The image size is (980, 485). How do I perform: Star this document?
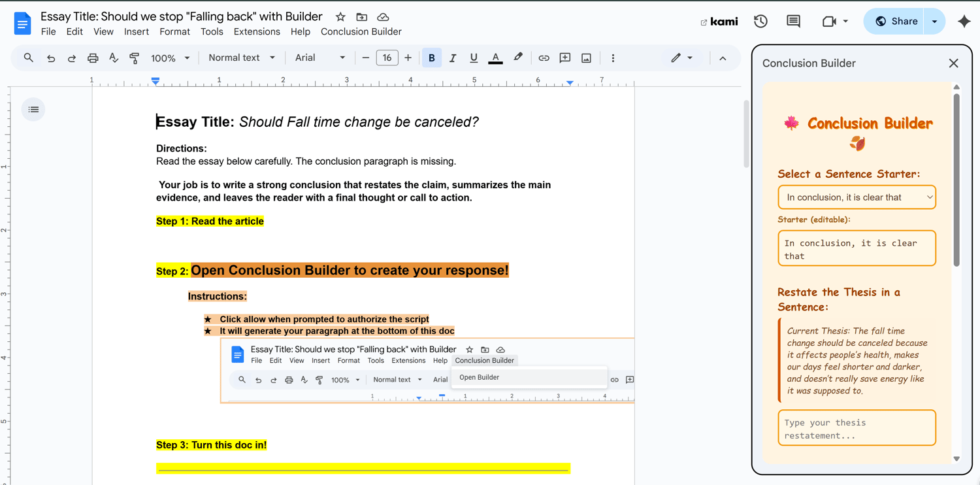(340, 17)
